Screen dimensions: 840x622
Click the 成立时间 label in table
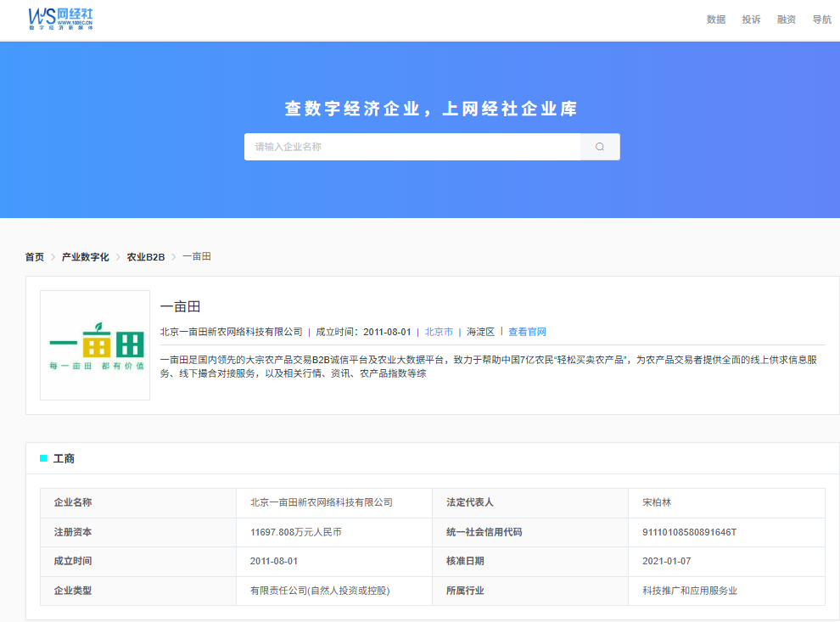pos(73,561)
